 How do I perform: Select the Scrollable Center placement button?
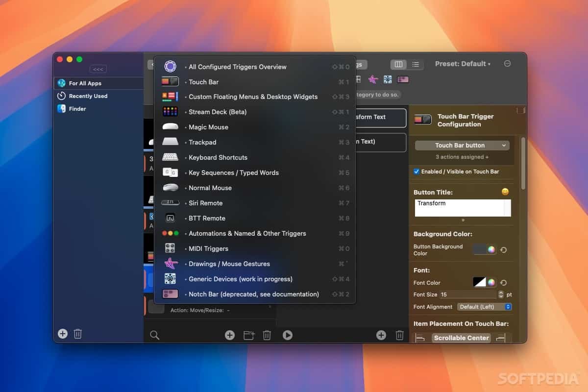pyautogui.click(x=462, y=338)
